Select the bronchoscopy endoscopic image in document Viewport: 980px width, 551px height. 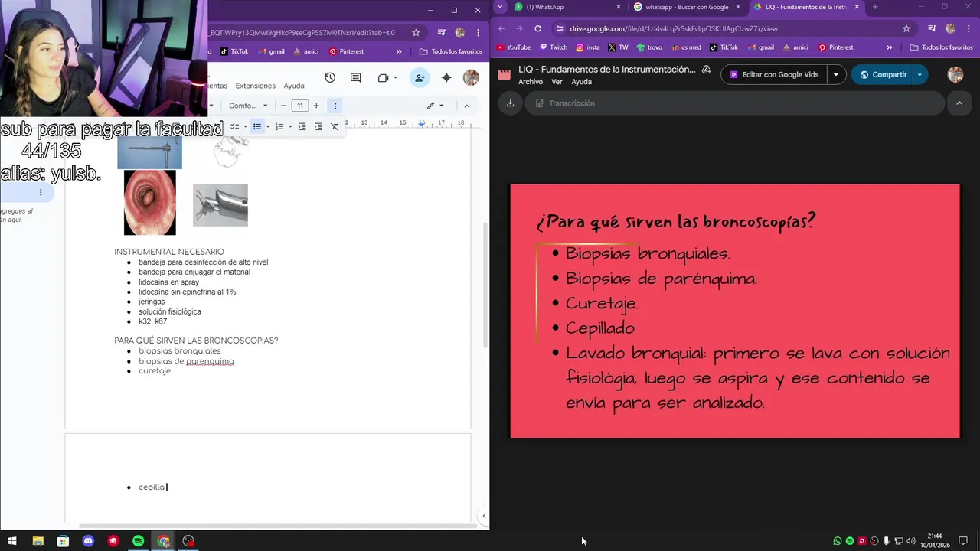coord(150,202)
